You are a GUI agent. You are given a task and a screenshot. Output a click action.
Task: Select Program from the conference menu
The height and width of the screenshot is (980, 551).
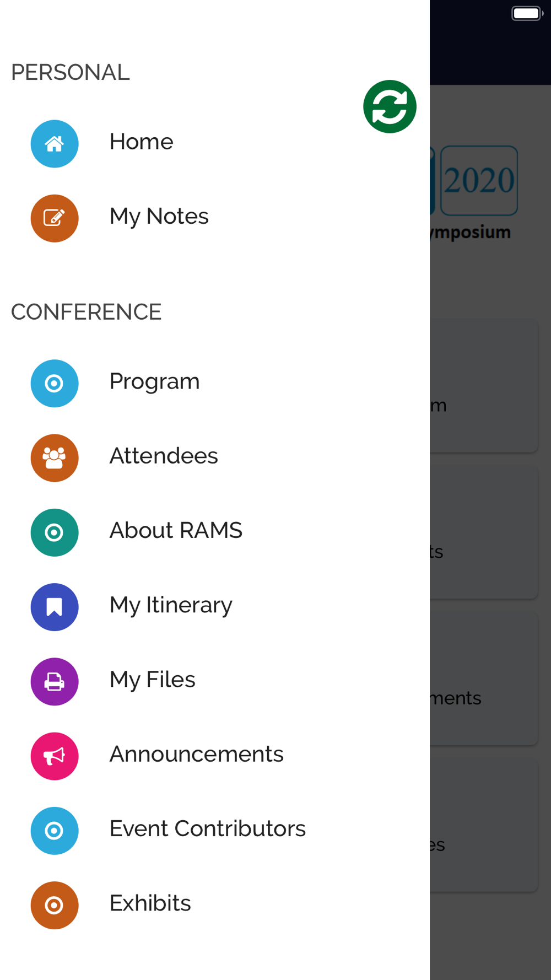tap(154, 382)
